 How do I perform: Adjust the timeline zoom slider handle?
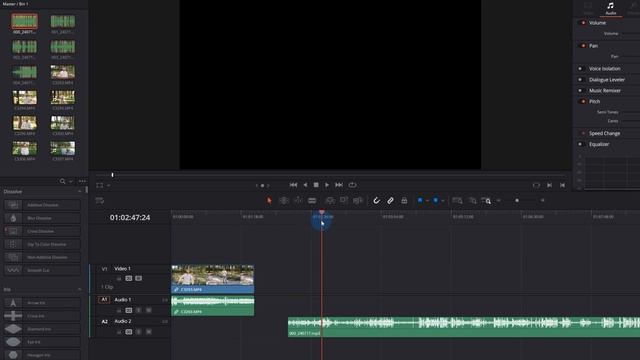[517, 200]
